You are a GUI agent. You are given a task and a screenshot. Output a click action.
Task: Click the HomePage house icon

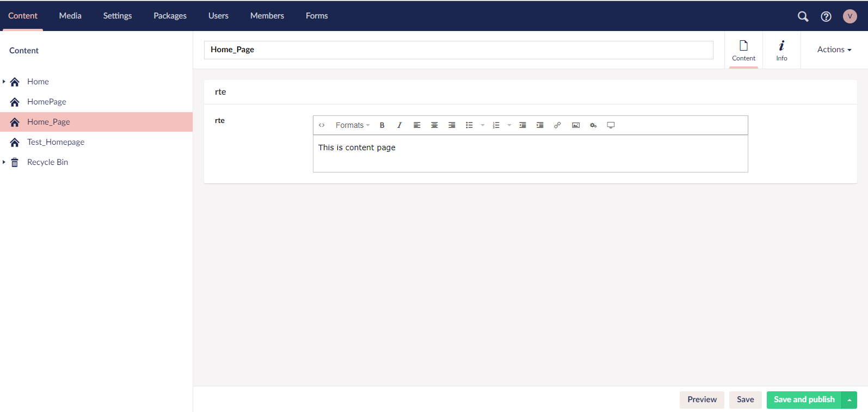coord(15,102)
